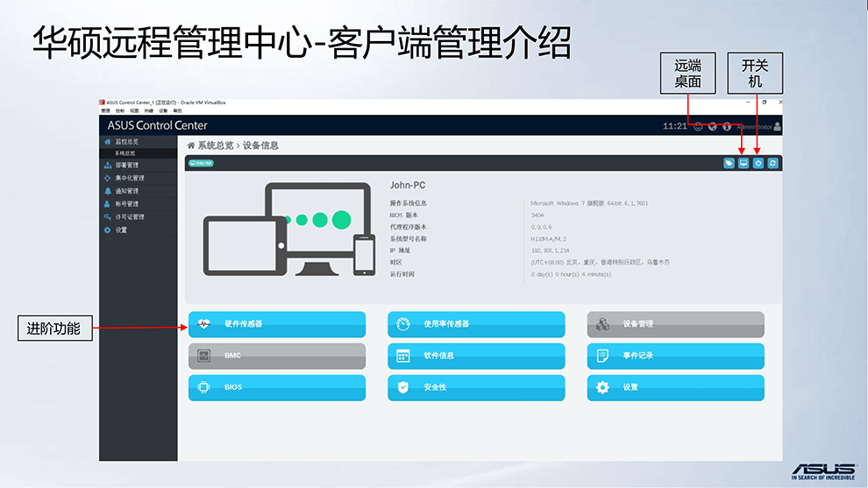
Task: Open the 视图 menu in VirtualBox menu bar
Action: [134, 111]
